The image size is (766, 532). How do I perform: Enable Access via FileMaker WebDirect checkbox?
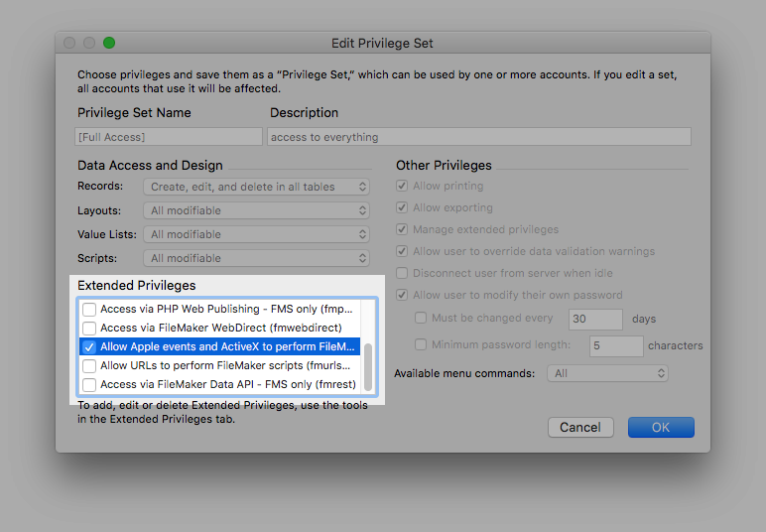(89, 328)
